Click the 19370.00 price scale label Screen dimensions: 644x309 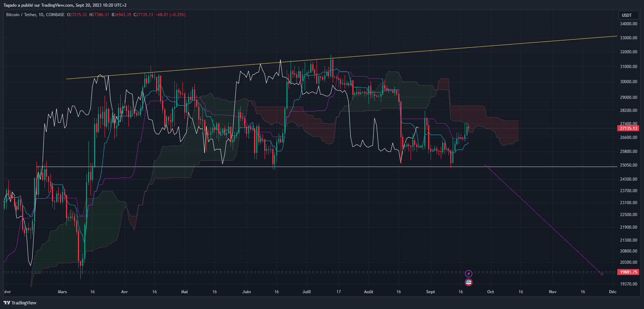629,284
